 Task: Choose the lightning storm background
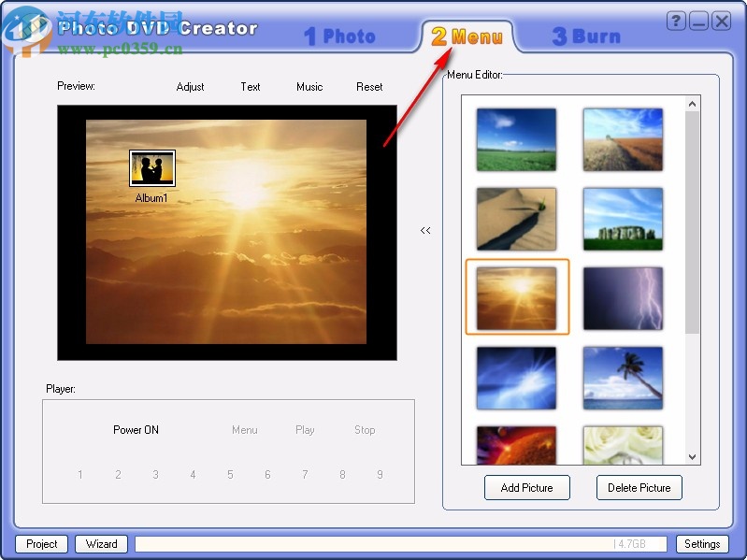(623, 298)
